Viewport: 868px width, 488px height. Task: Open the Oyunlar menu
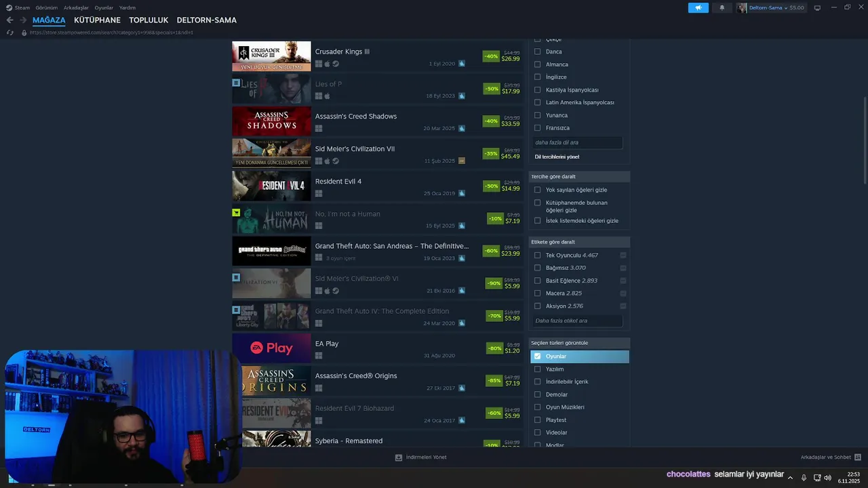coord(104,7)
